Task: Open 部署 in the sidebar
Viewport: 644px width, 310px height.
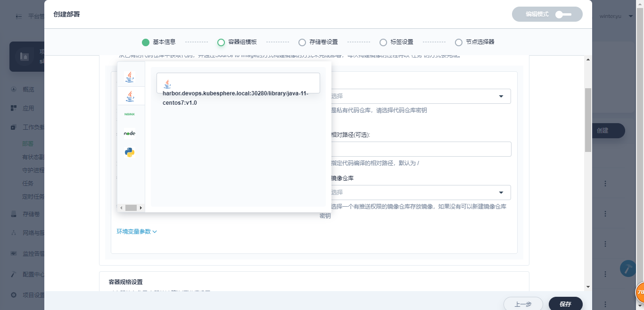Action: [x=28, y=144]
